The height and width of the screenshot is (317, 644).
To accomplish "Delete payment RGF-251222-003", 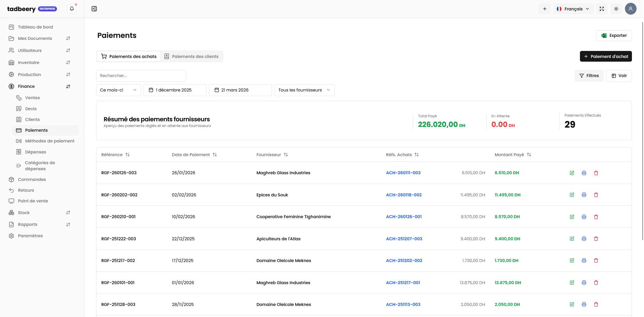I will pos(596,239).
